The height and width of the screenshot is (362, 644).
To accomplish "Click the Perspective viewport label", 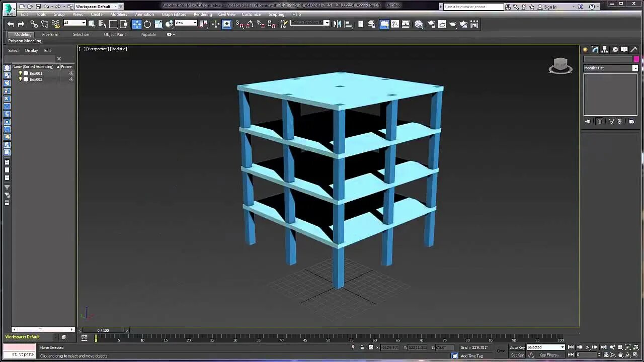I will coord(97,49).
